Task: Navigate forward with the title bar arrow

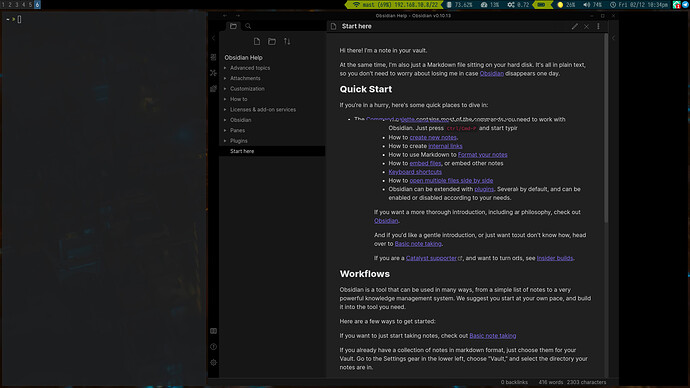Action: pyautogui.click(x=238, y=15)
